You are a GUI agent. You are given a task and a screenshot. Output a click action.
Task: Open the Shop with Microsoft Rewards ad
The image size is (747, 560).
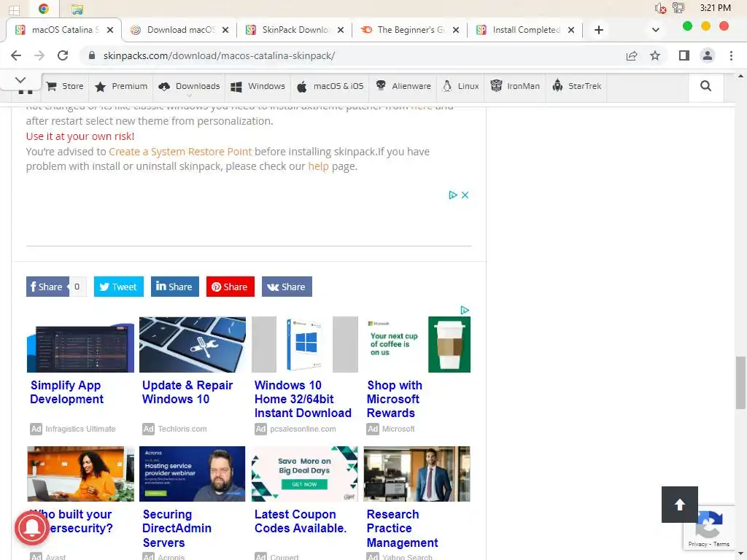[x=395, y=399]
